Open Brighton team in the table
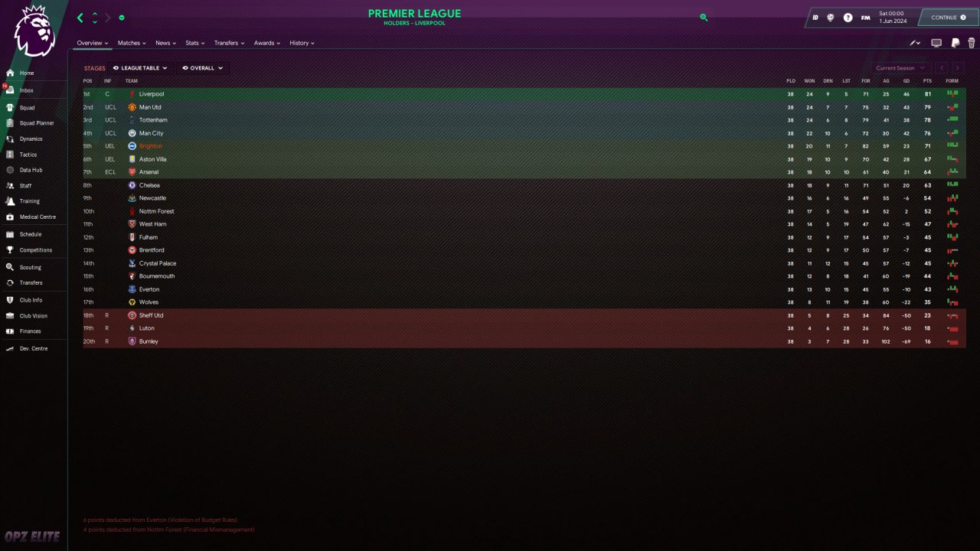Image resolution: width=980 pixels, height=551 pixels. (x=151, y=146)
